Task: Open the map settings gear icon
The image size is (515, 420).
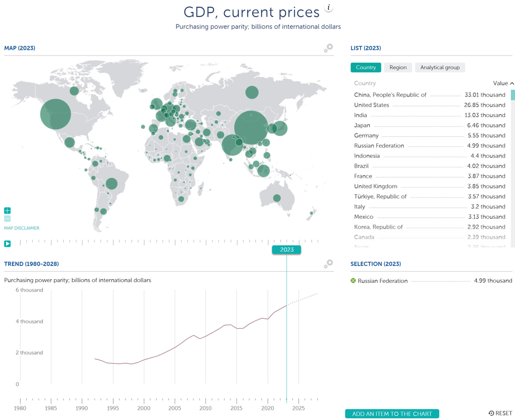Action: click(328, 48)
